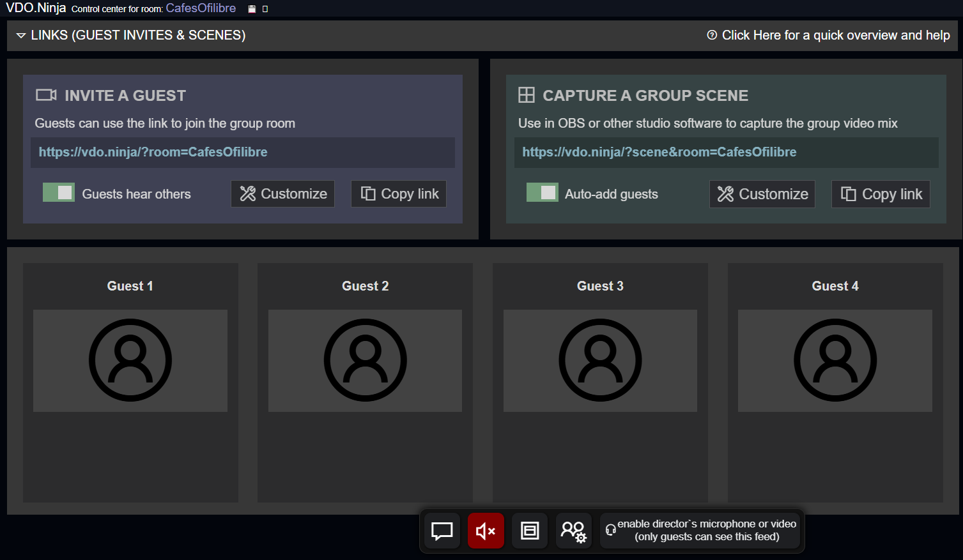The image size is (963, 560).
Task: Click the small square icon beside save icon
Action: click(265, 9)
